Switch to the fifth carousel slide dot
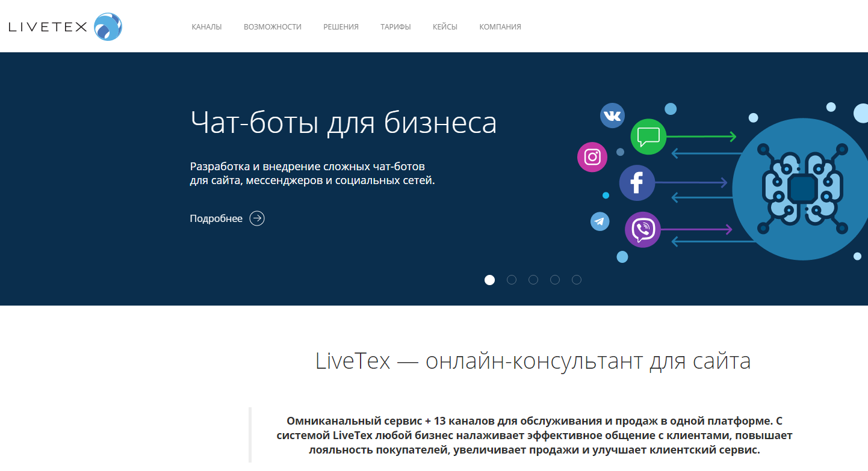 [x=577, y=280]
